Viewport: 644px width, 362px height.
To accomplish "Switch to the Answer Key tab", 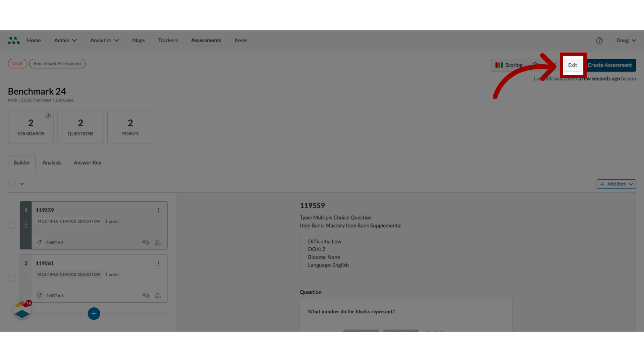I will [x=87, y=162].
